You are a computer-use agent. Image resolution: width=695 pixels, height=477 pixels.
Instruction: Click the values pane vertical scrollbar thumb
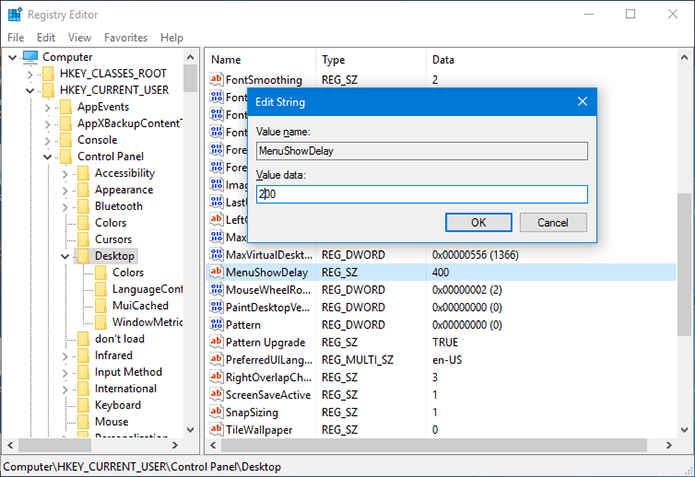684,264
